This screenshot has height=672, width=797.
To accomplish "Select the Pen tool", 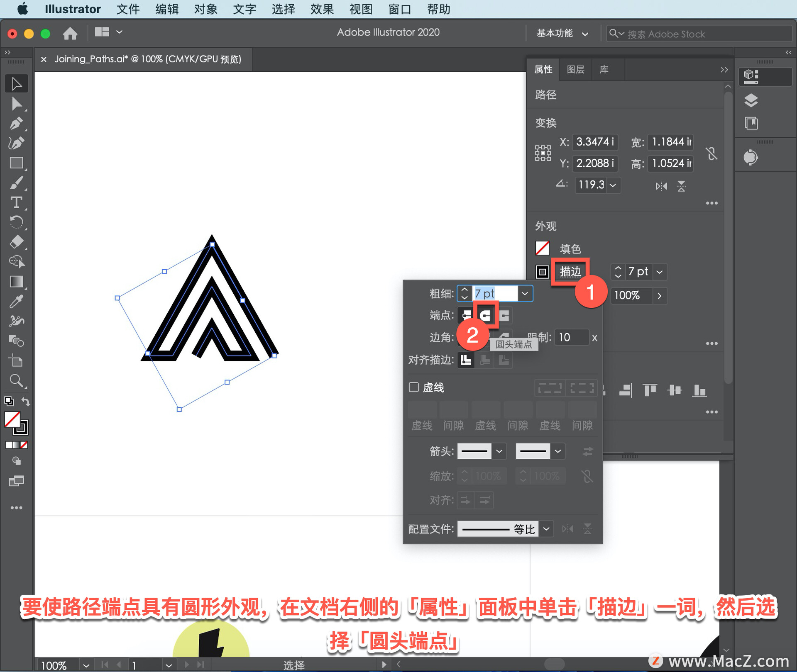I will (16, 124).
